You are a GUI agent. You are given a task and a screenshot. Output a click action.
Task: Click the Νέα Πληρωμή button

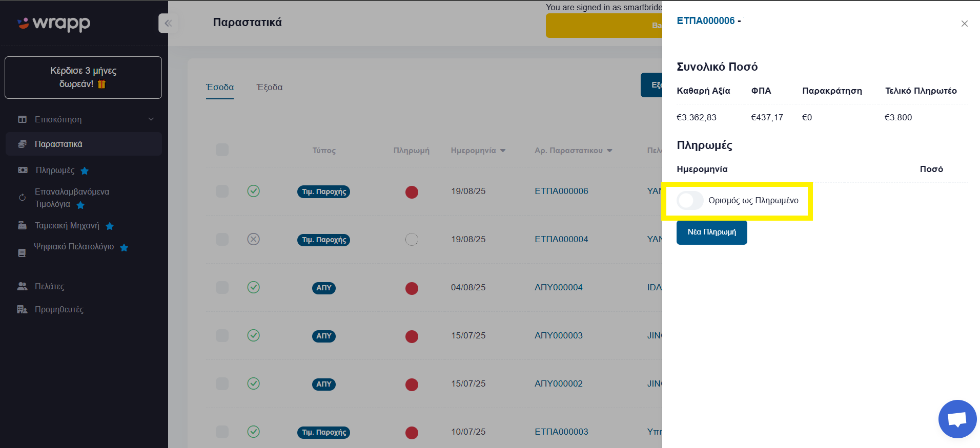click(711, 232)
